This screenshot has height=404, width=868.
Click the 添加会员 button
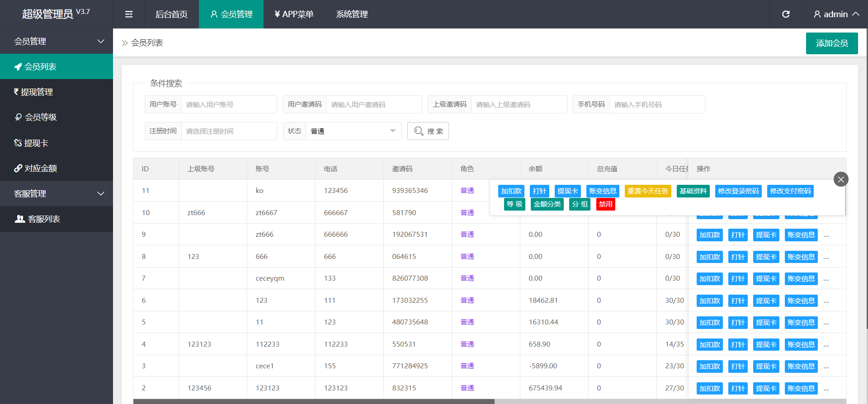(831, 43)
